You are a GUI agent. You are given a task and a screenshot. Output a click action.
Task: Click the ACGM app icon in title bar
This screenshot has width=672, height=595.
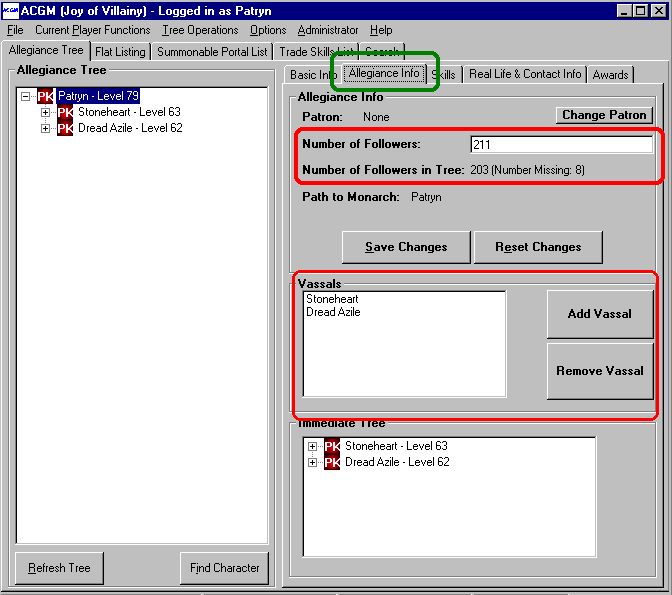pos(10,10)
